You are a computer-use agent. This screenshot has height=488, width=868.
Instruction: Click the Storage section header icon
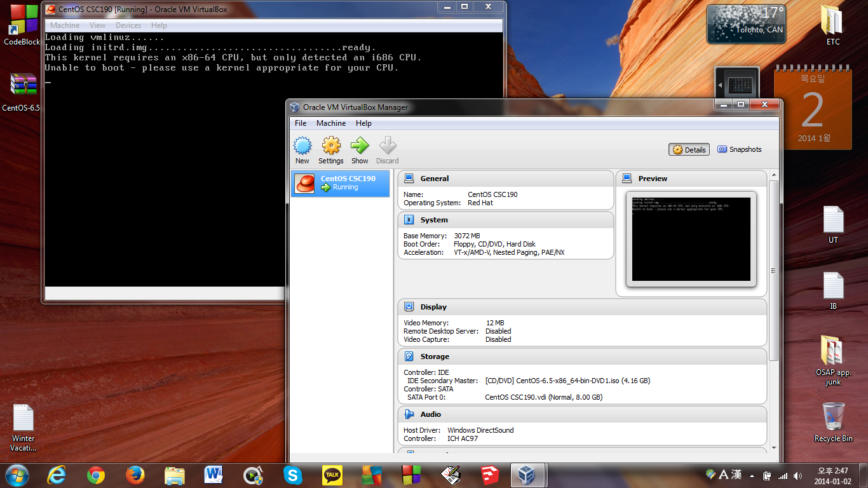pos(409,356)
